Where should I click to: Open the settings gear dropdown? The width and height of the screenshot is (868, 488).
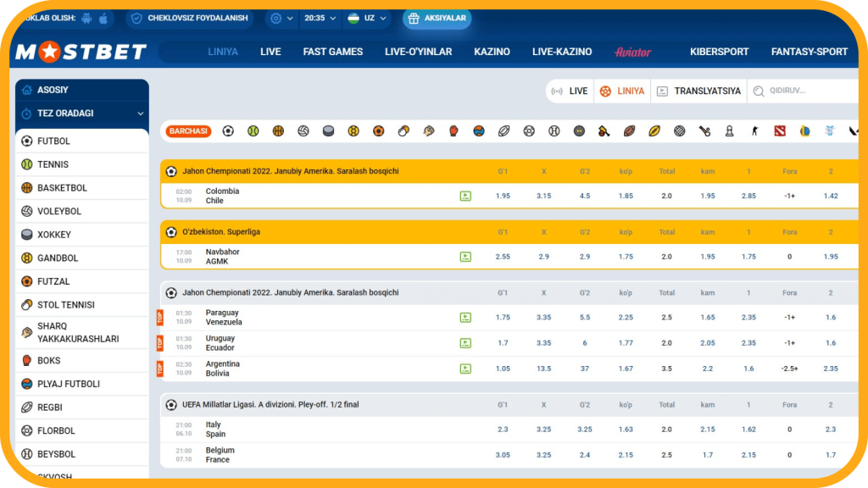[281, 19]
